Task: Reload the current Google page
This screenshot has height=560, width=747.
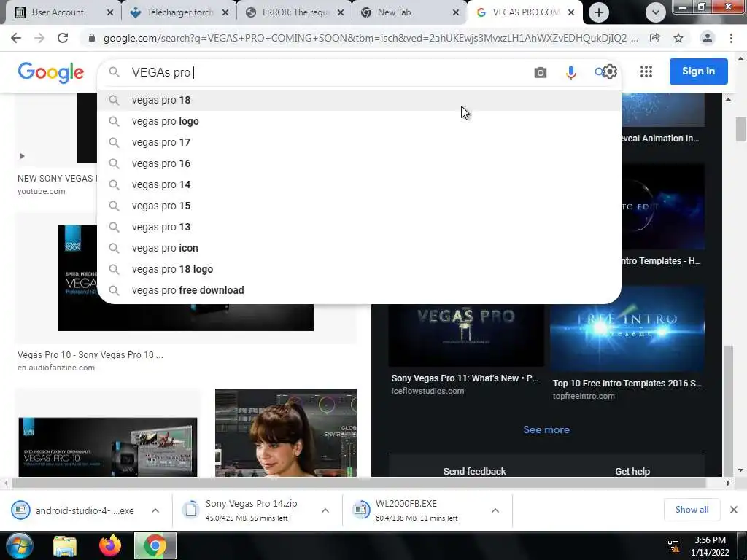Action: pos(63,38)
